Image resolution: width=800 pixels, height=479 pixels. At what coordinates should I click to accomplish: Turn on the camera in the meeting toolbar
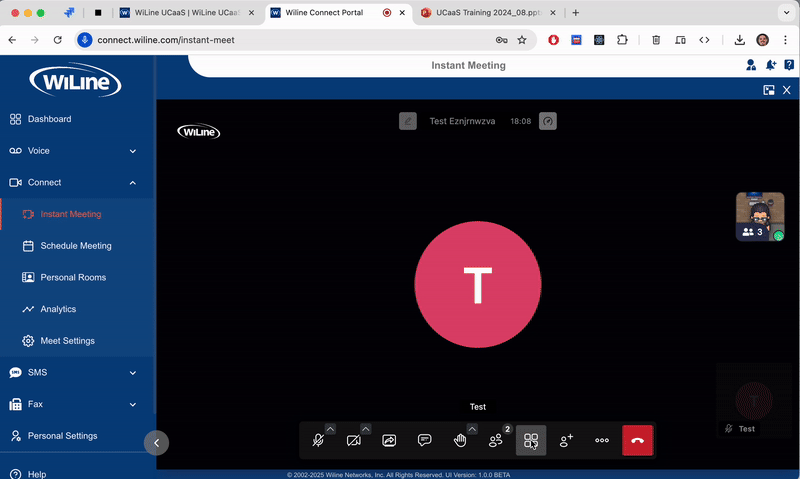click(353, 440)
